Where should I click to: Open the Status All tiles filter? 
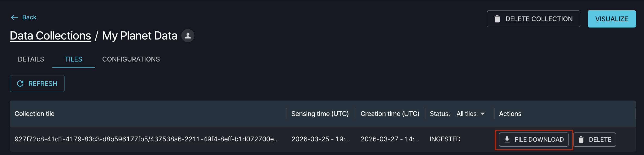pos(466,114)
